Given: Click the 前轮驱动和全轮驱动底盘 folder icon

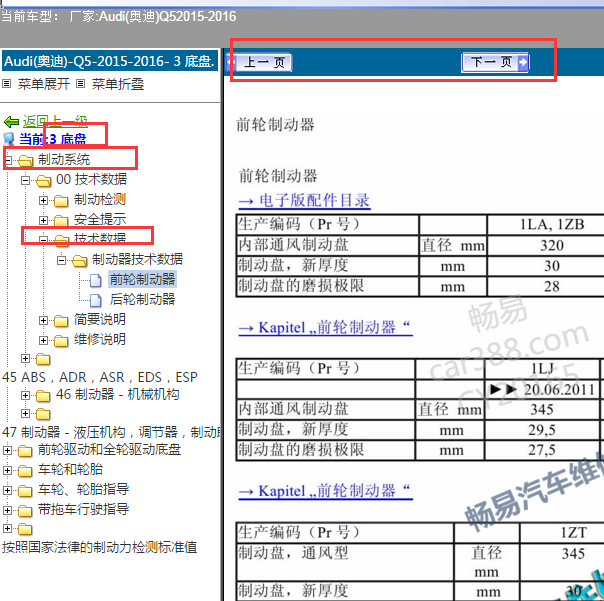Looking at the screenshot, I should (x=25, y=450).
